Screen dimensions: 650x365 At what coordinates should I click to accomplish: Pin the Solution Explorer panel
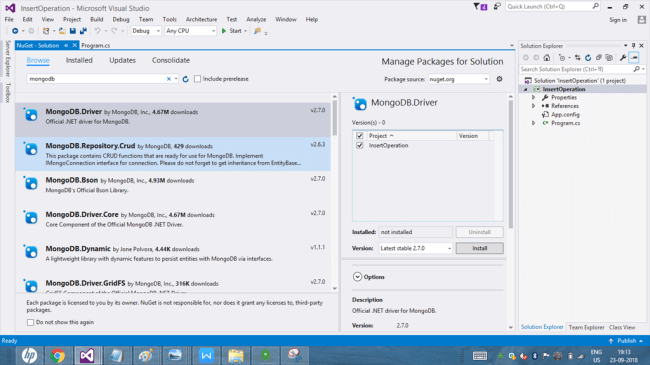click(x=633, y=46)
